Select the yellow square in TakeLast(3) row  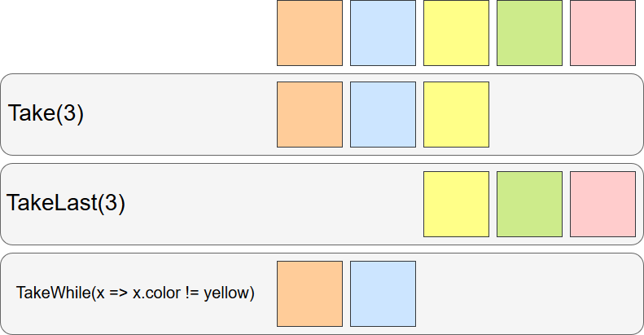tap(456, 205)
